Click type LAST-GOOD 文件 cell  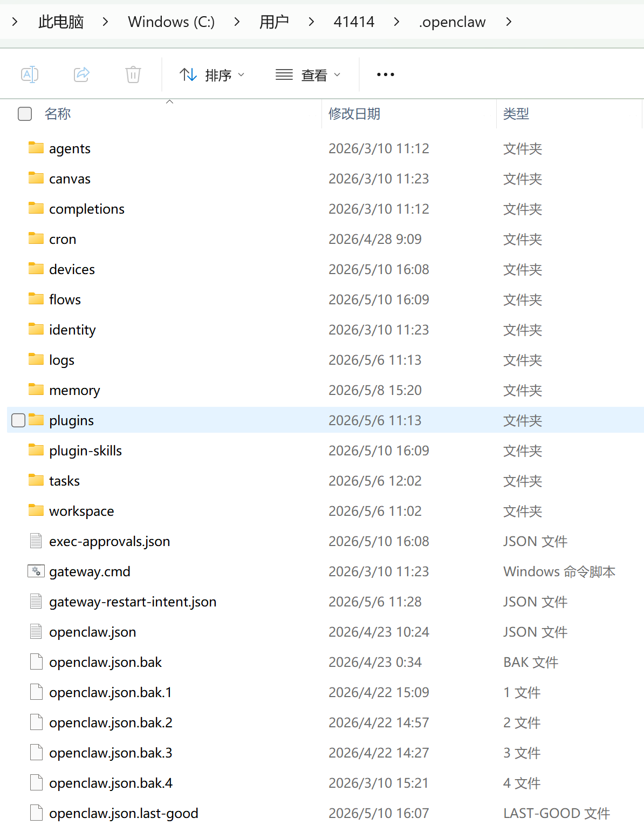point(557,813)
